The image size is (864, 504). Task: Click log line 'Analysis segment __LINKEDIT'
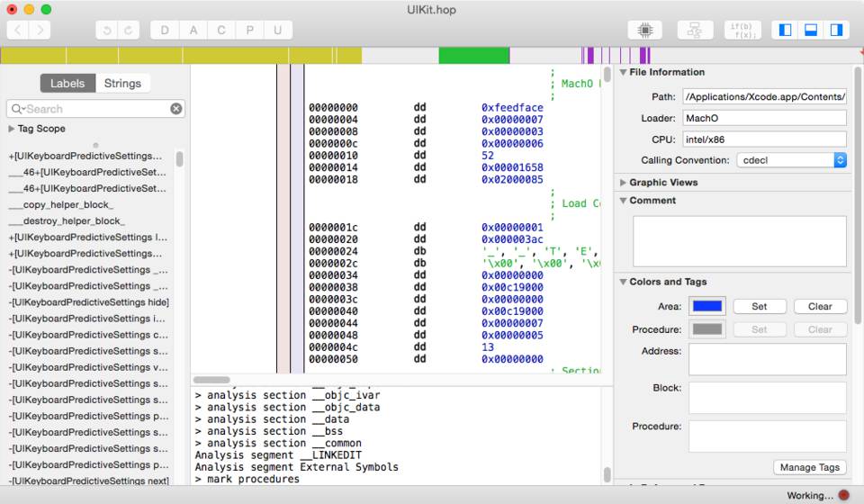278,455
